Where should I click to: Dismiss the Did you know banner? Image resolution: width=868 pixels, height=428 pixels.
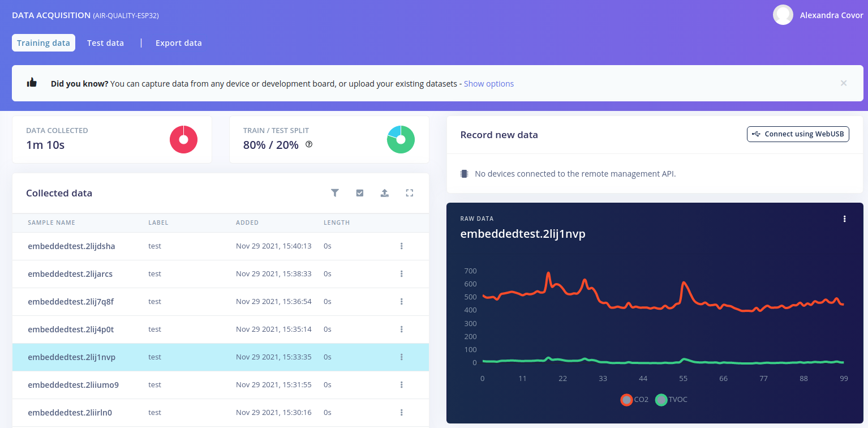click(x=843, y=83)
